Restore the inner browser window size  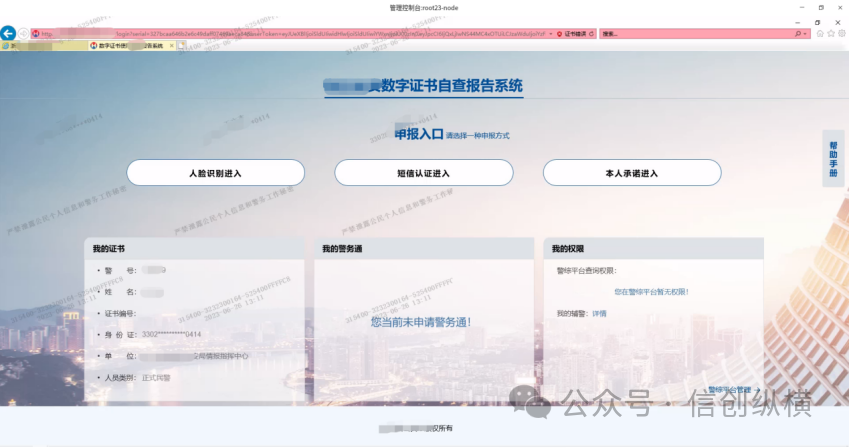[x=818, y=23]
